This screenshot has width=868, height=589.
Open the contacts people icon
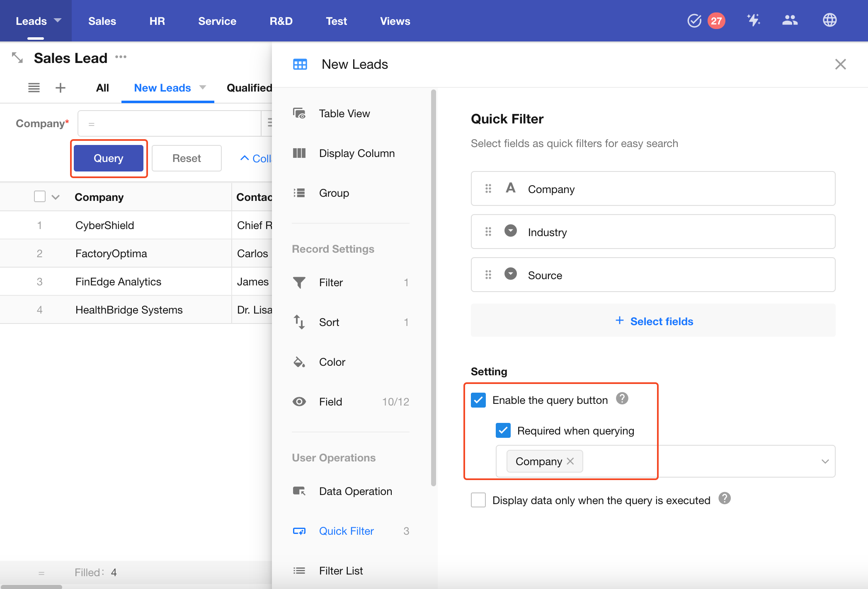click(x=790, y=20)
